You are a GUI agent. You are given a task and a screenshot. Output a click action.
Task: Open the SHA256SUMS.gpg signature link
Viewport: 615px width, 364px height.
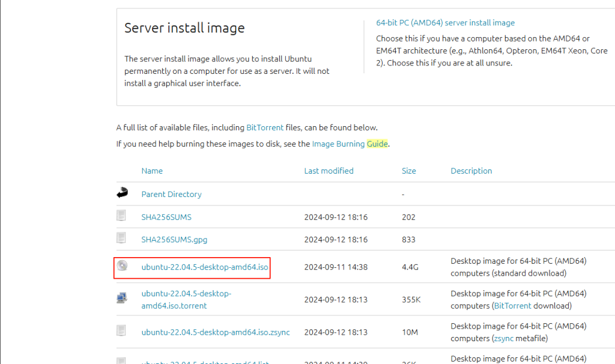(174, 239)
